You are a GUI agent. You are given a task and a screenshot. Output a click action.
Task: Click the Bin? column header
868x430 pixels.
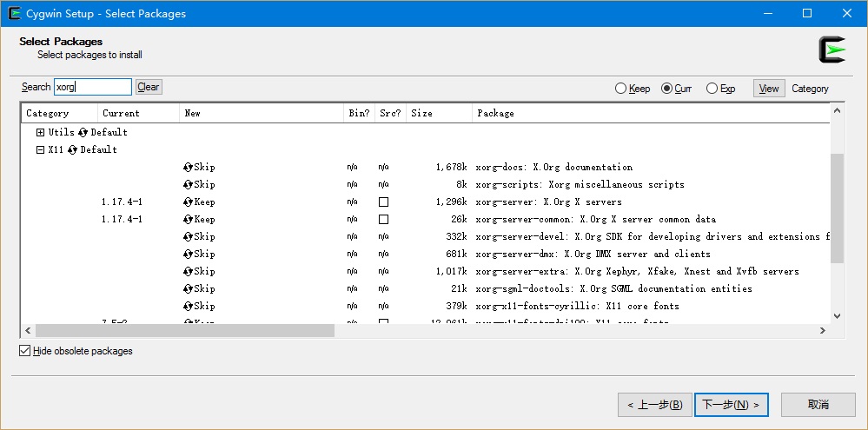(x=359, y=113)
